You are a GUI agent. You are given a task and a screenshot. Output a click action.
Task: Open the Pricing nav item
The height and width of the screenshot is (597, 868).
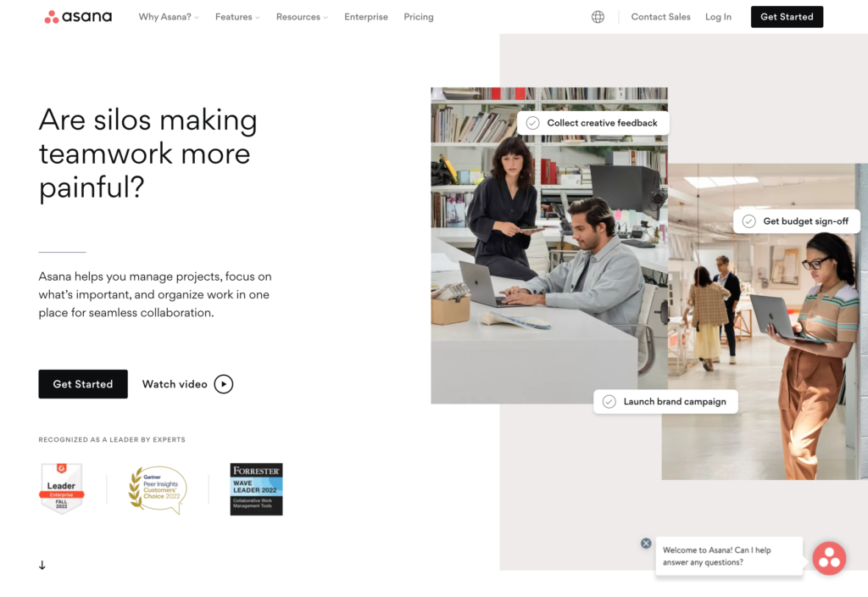click(419, 17)
